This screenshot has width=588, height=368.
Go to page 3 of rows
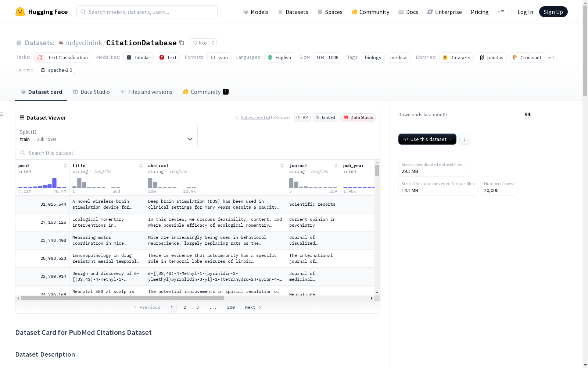(x=197, y=307)
